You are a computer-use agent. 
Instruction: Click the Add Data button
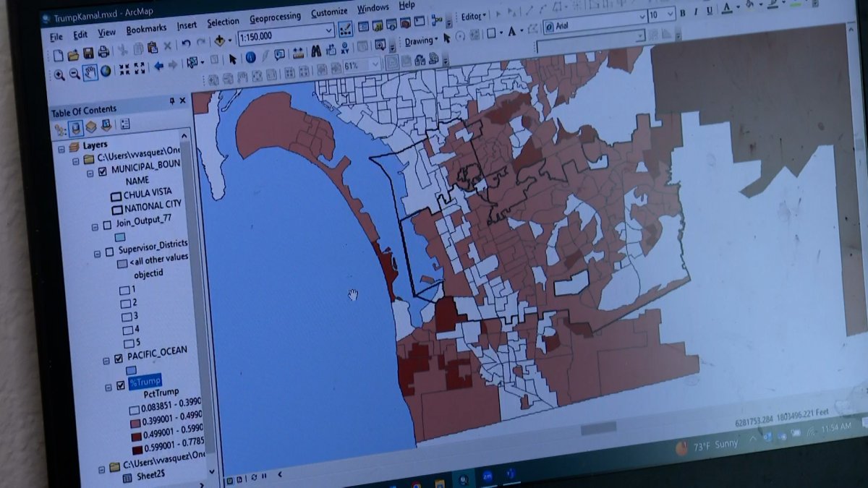220,41
